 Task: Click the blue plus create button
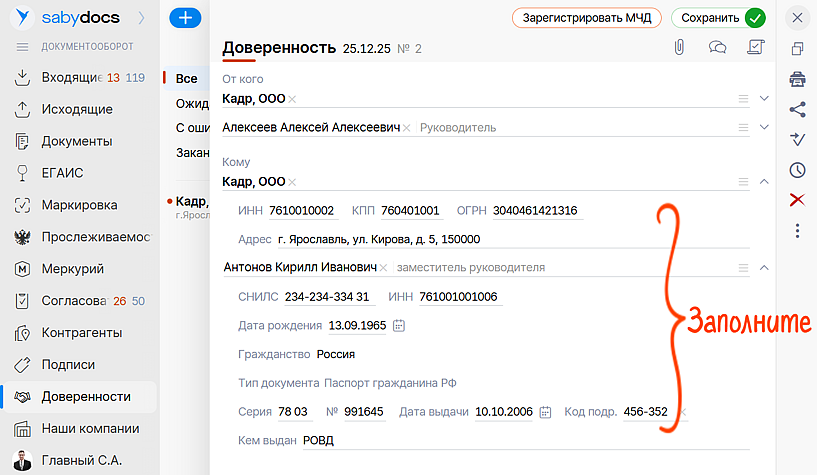(x=185, y=18)
